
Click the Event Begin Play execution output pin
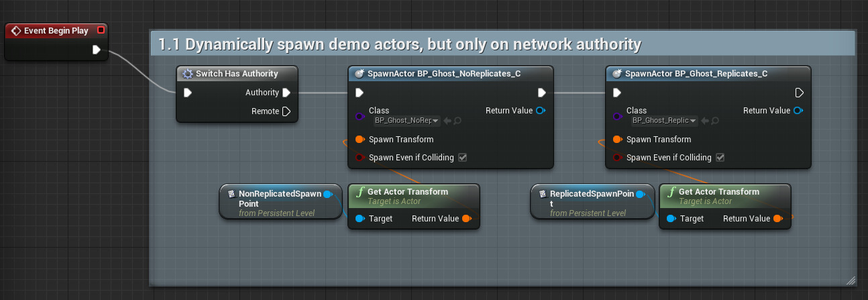(96, 50)
